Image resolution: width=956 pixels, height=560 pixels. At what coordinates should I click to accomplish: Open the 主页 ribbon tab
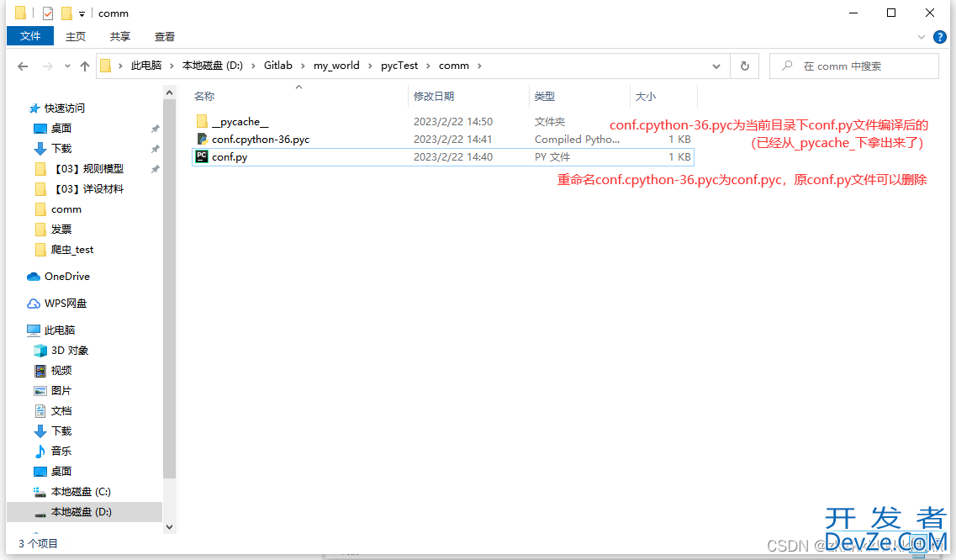[x=76, y=37]
